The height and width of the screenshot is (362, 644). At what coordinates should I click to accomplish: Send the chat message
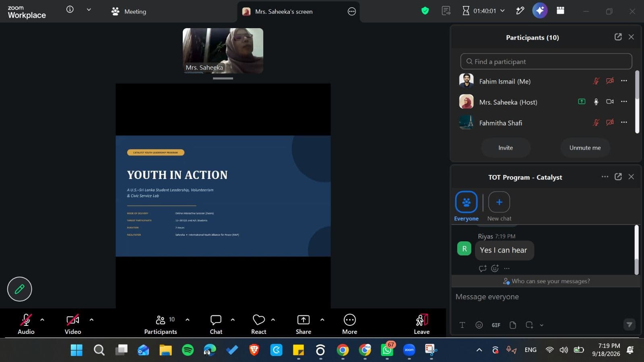tap(630, 325)
